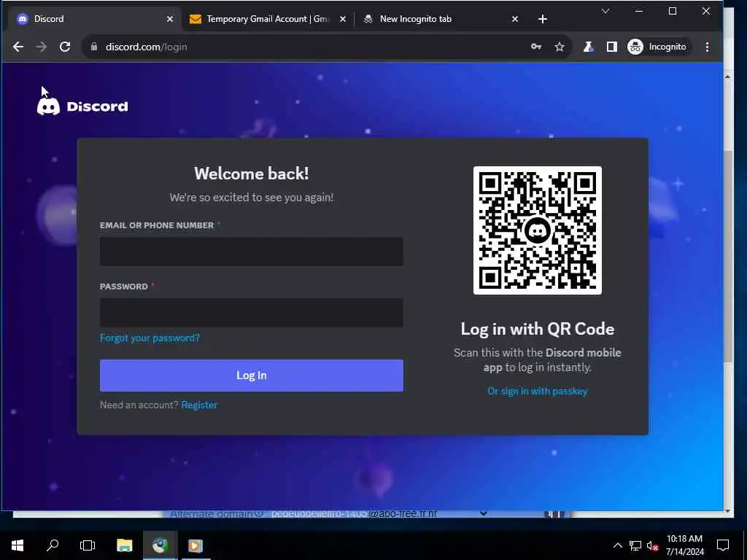Focus the Email or Phone Number field
Image resolution: width=747 pixels, height=560 pixels.
pyautogui.click(x=252, y=252)
